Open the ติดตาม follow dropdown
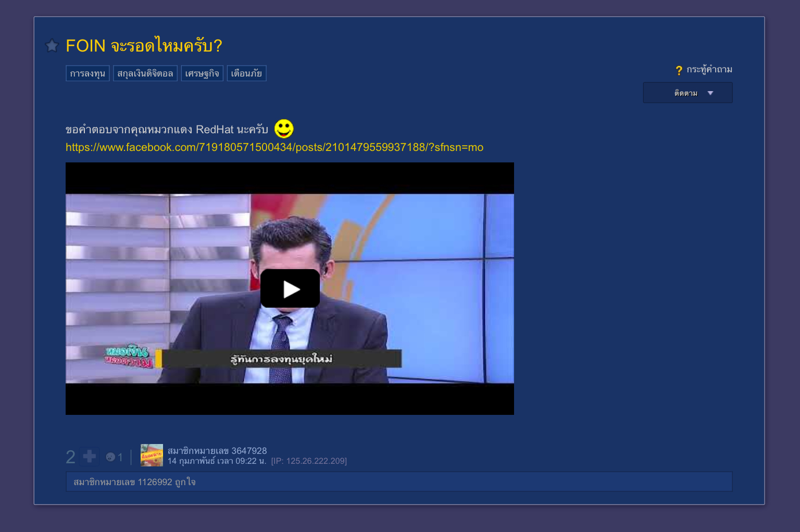The width and height of the screenshot is (800, 532). click(x=687, y=93)
